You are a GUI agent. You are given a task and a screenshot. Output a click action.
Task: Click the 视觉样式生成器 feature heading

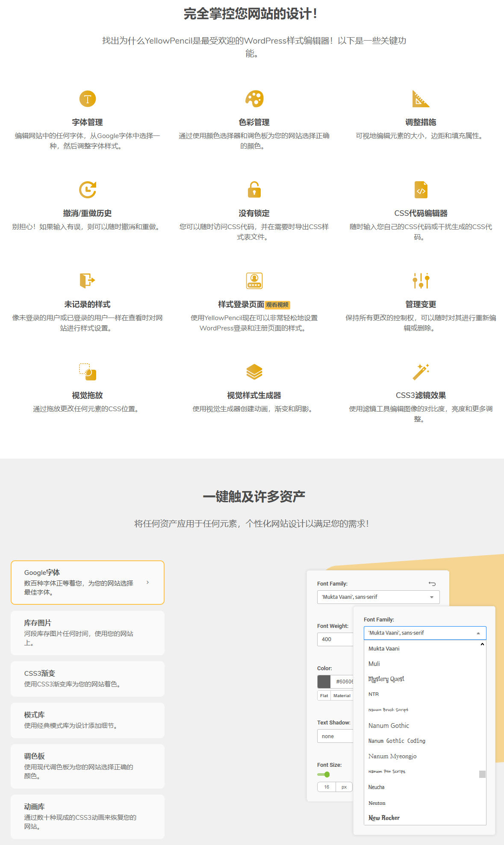254,395
